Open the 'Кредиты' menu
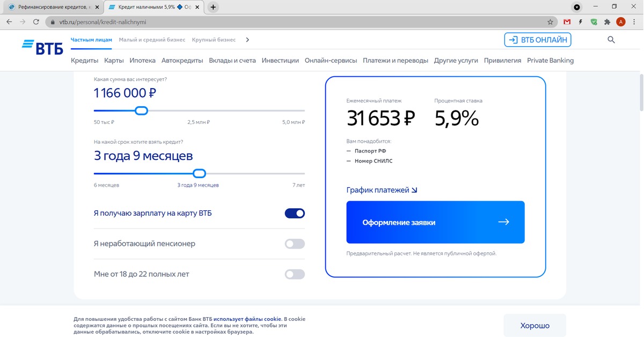This screenshot has height=337, width=644. (84, 61)
